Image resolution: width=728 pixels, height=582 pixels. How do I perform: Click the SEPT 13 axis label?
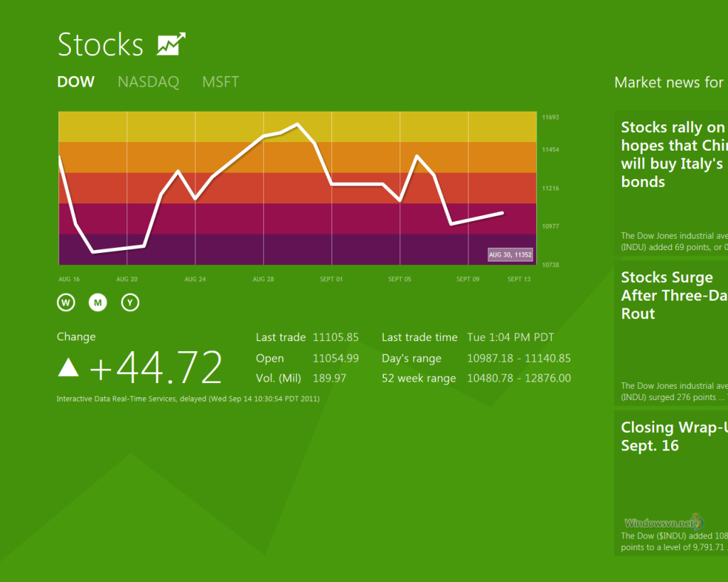pyautogui.click(x=519, y=279)
